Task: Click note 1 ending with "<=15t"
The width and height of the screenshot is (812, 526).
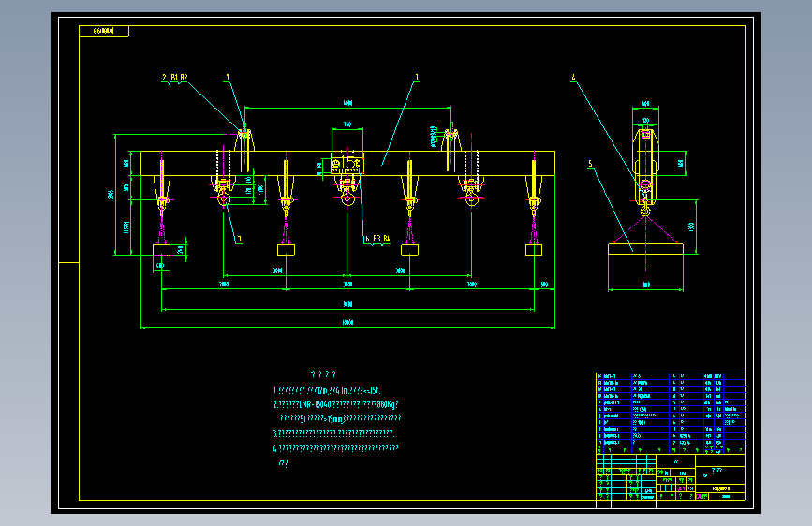Action: point(327,390)
